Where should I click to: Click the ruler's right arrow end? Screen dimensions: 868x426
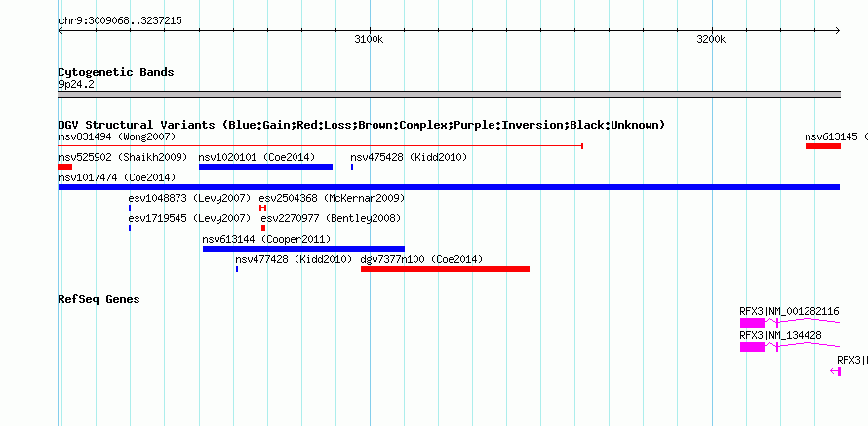click(838, 30)
